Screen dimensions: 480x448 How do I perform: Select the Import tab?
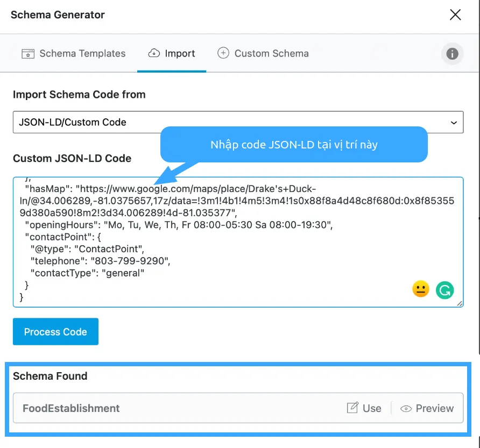pyautogui.click(x=172, y=54)
